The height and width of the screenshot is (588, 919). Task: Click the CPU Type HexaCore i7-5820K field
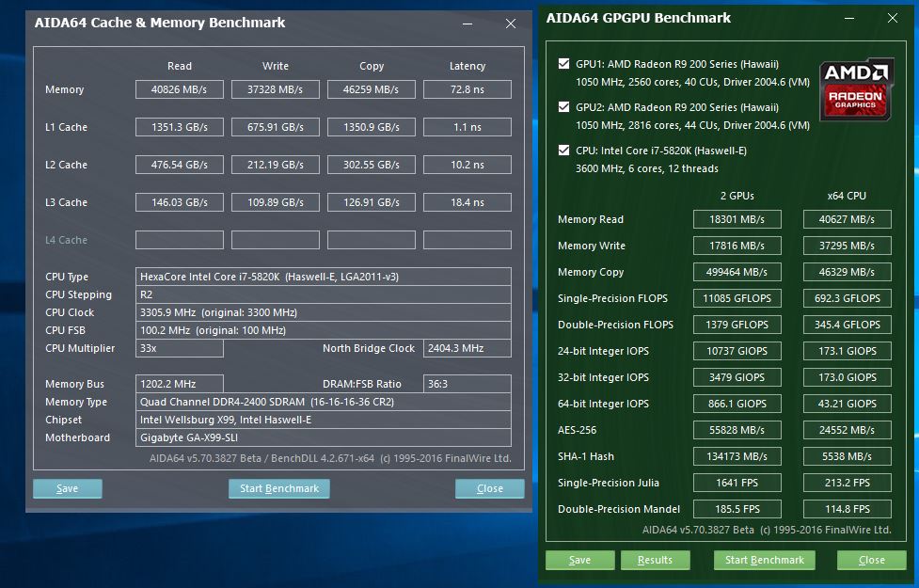coord(323,277)
